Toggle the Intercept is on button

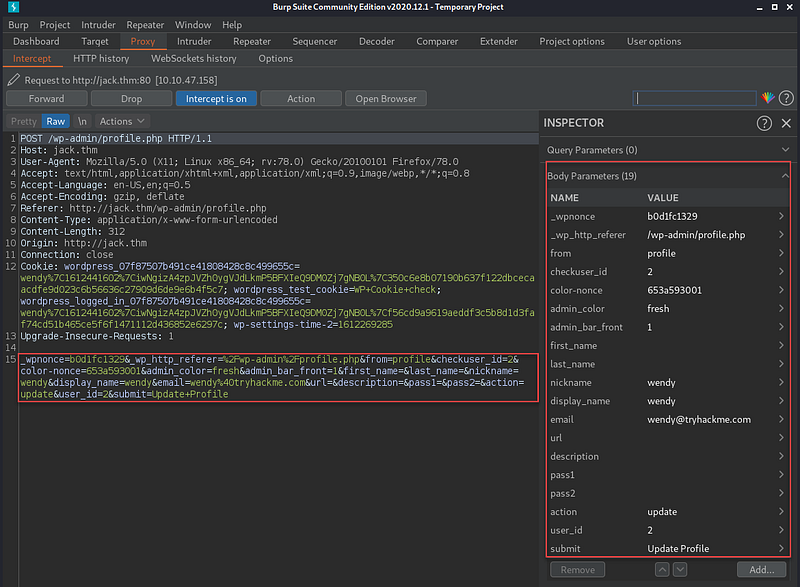click(216, 98)
